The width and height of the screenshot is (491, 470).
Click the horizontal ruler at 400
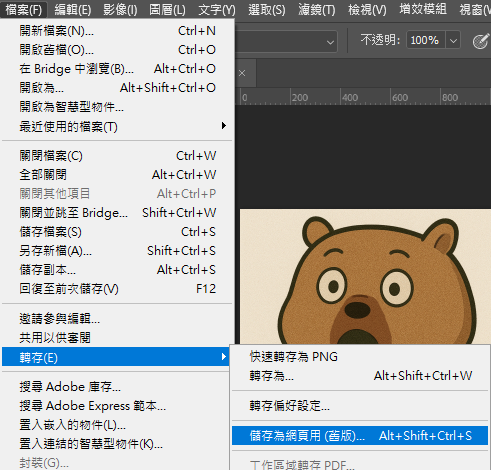(350, 97)
